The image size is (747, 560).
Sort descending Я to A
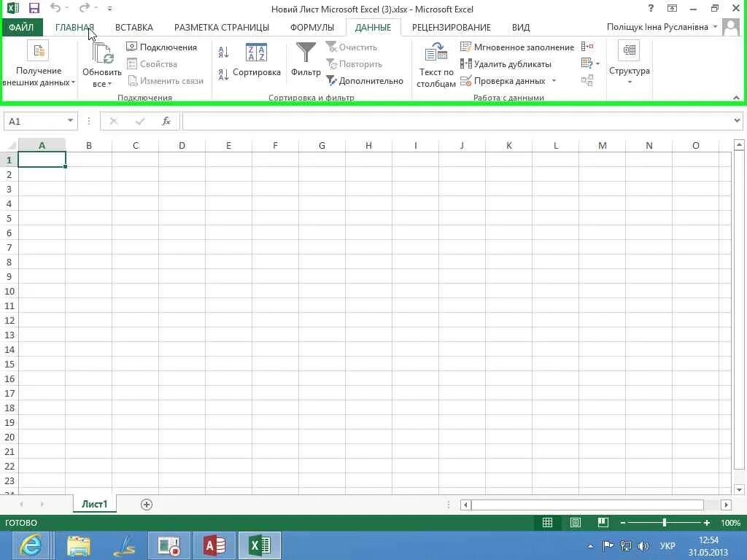tap(223, 74)
